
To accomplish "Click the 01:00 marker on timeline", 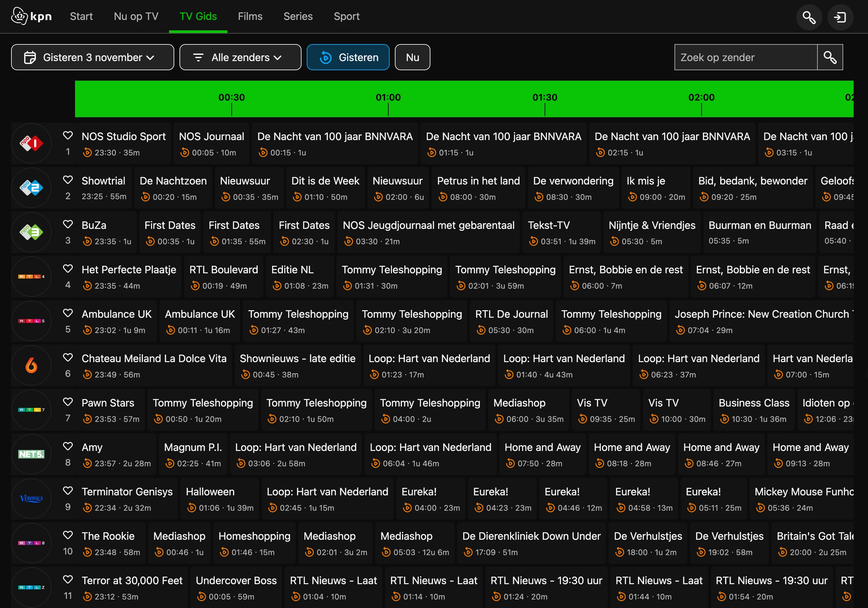I will click(388, 98).
